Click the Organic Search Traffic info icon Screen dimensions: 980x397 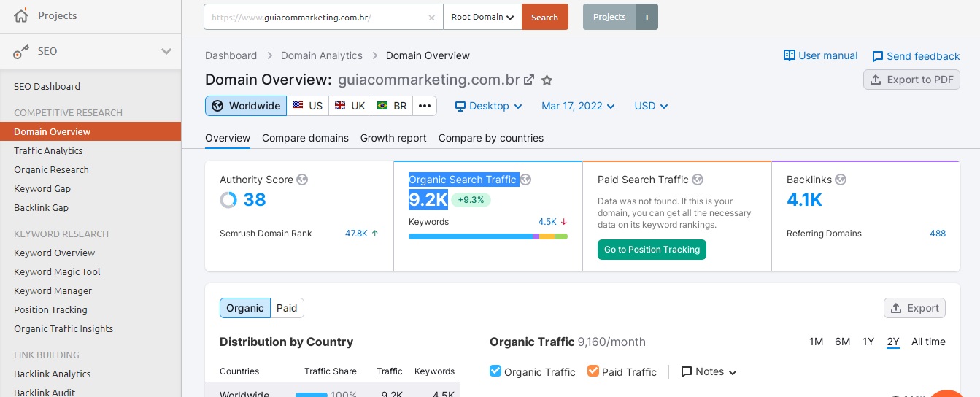click(525, 180)
